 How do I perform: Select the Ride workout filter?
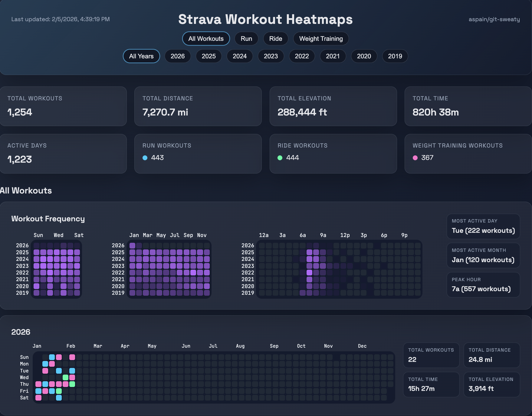click(x=275, y=38)
